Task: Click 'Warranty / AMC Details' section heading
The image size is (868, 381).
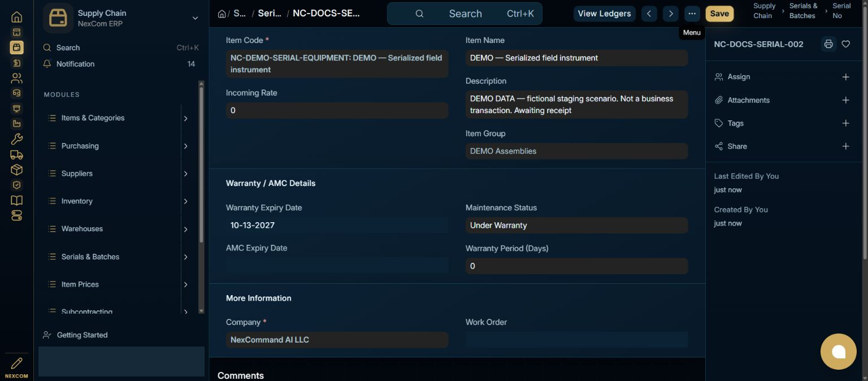Action: (271, 183)
